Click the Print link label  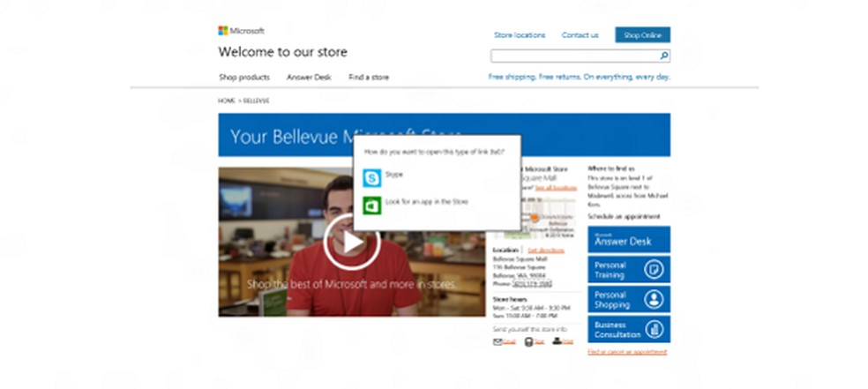(x=567, y=342)
